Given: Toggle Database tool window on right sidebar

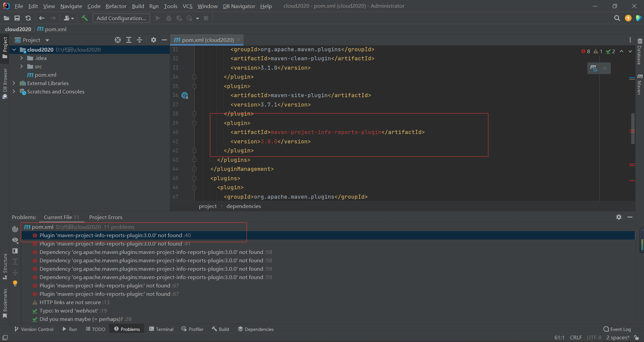Looking at the screenshot, I should tap(639, 52).
